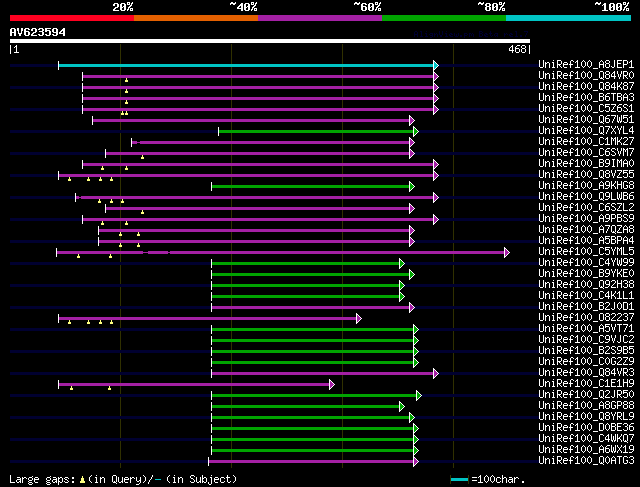Select the UniRef100_B2J0D1 label
The height and width of the screenshot is (487, 640).
586,307
